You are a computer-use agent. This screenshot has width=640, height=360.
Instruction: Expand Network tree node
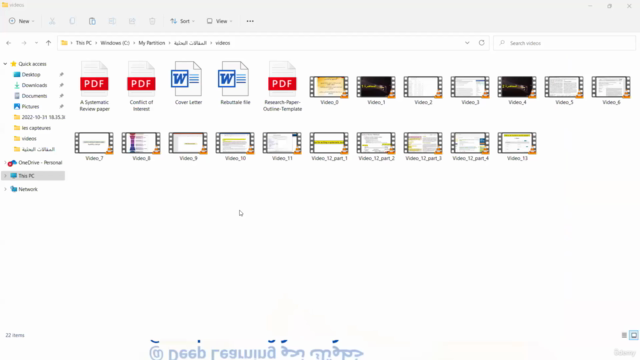click(5, 189)
